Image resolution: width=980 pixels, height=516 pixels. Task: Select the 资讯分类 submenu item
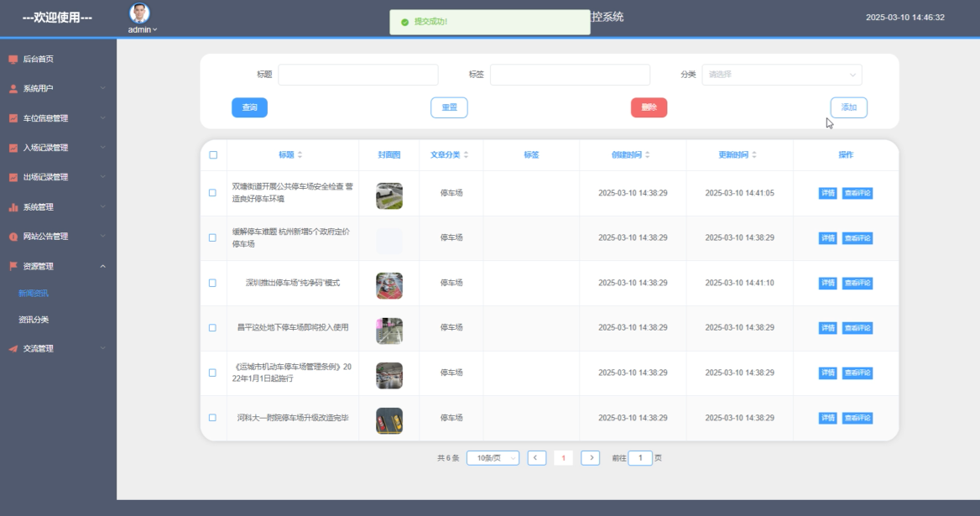33,320
